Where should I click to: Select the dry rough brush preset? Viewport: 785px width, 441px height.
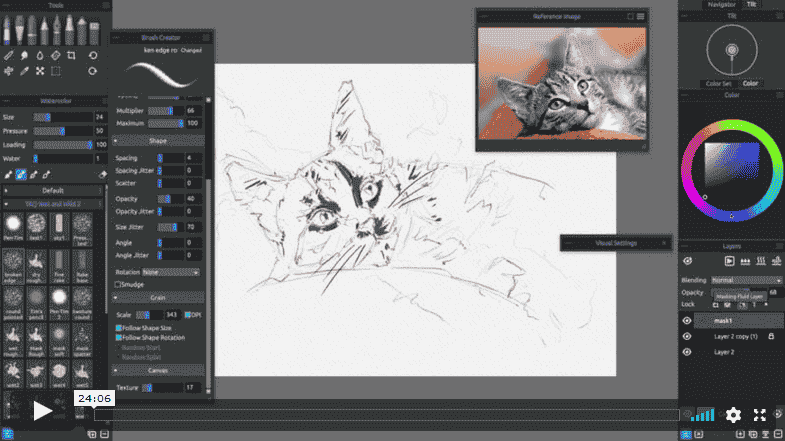(x=36, y=266)
